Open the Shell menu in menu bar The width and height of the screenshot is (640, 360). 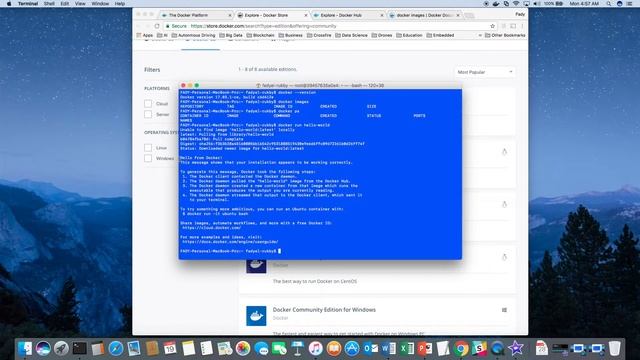(49, 4)
